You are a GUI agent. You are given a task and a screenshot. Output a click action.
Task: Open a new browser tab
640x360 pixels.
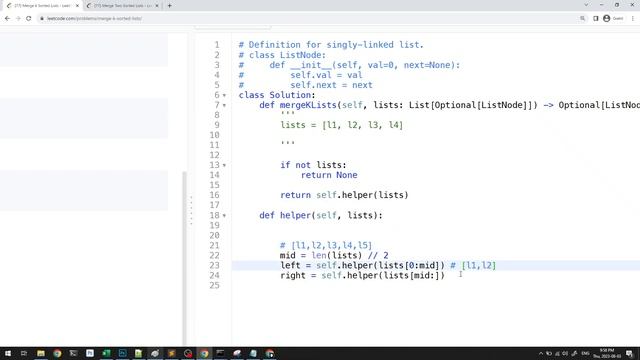tap(169, 6)
